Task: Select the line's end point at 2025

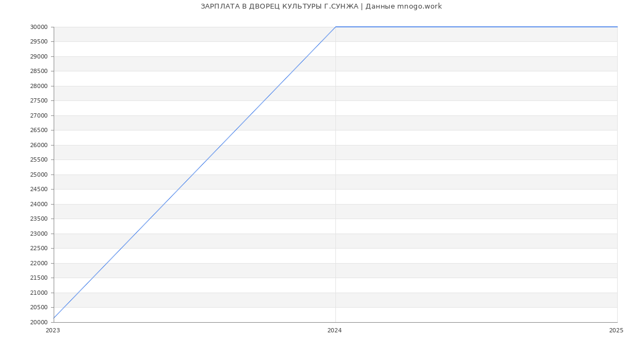Action: [617, 27]
